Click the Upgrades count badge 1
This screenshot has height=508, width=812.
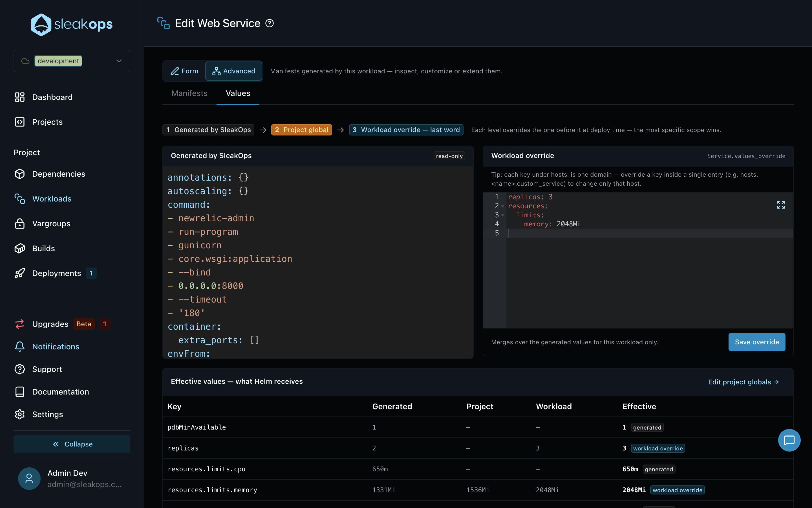click(x=105, y=324)
